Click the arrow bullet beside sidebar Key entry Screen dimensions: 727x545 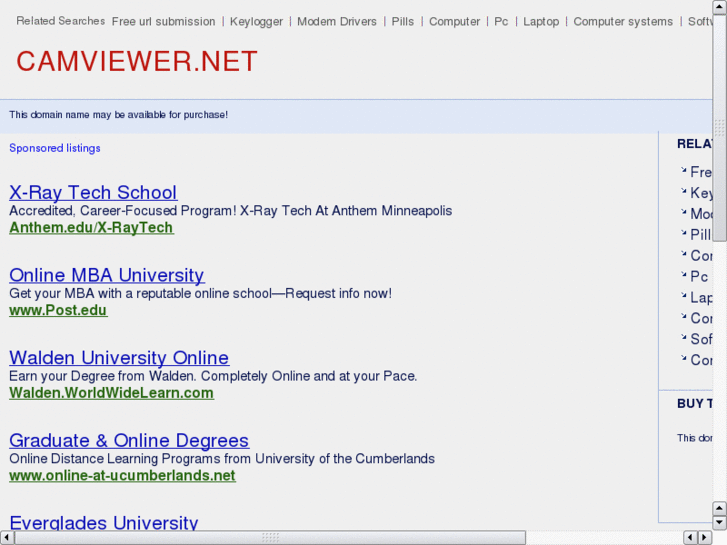(684, 190)
